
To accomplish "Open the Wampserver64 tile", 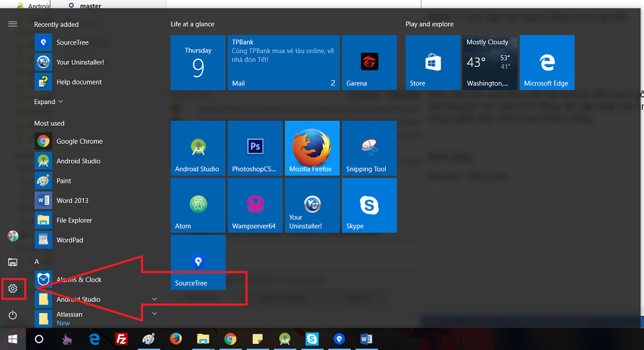I will coord(255,205).
